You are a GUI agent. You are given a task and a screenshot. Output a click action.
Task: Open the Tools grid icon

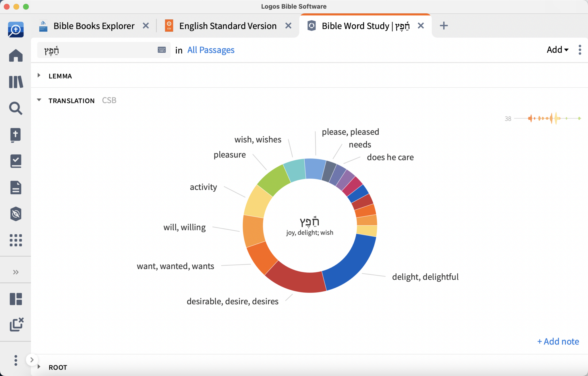coord(16,240)
